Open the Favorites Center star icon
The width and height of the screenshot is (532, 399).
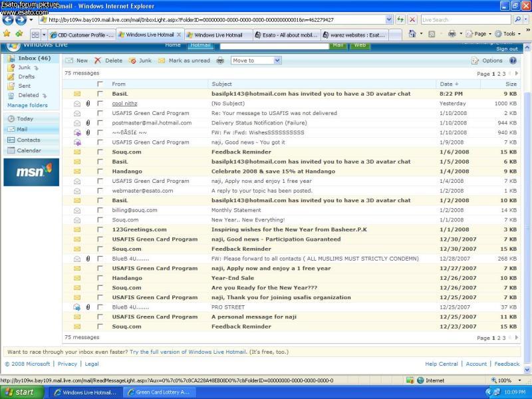(7, 34)
